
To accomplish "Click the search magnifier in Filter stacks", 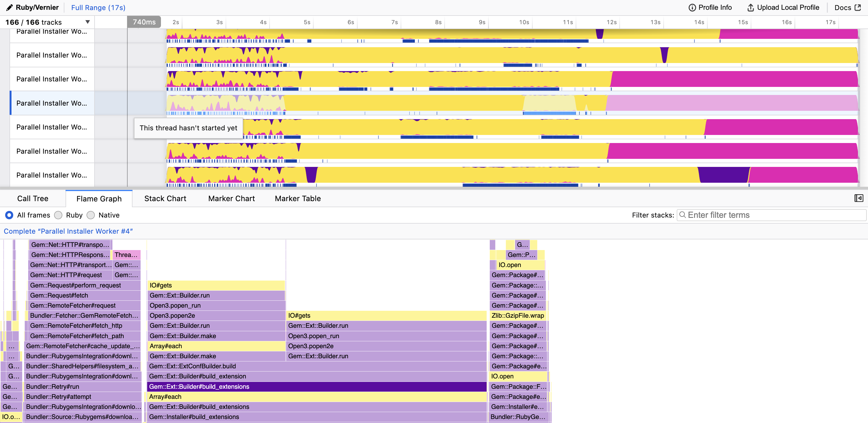I will point(683,215).
